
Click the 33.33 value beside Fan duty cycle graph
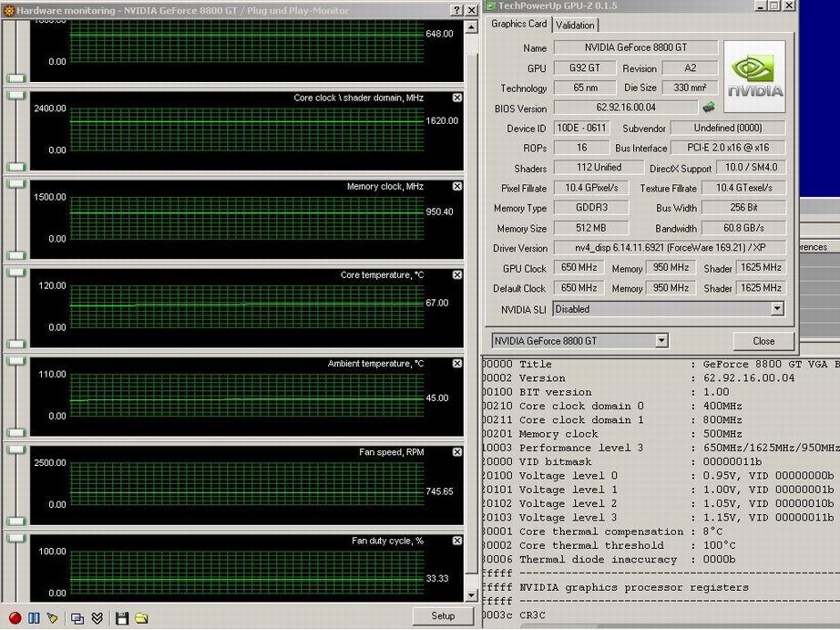click(x=437, y=579)
